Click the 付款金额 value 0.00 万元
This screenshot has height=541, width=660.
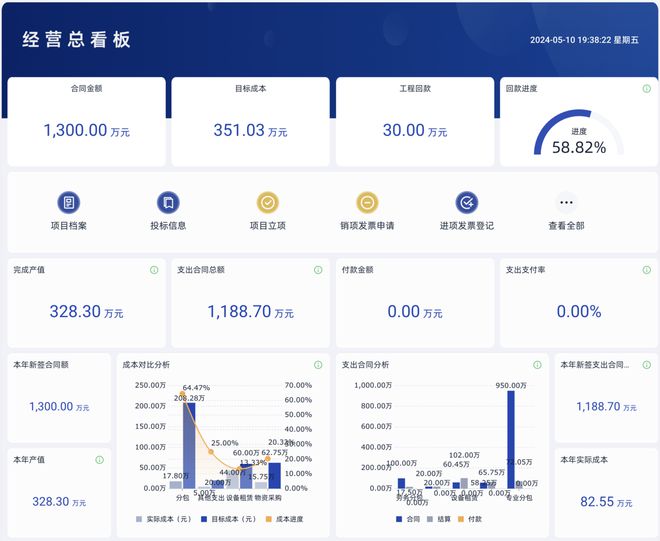pyautogui.click(x=415, y=312)
